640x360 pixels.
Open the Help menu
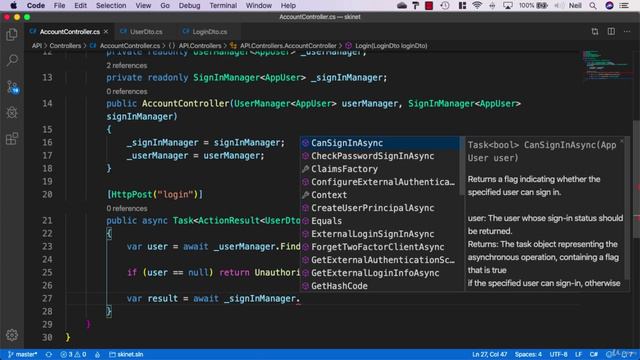(288, 5)
